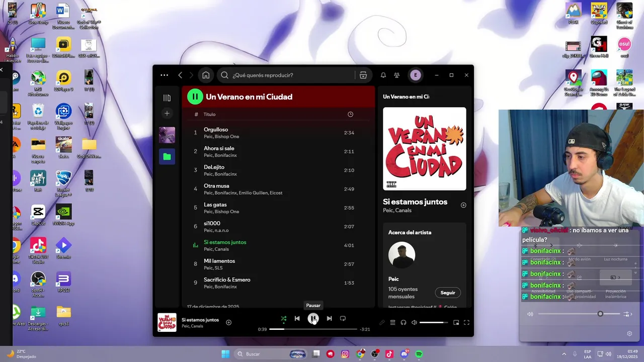The height and width of the screenshot is (362, 644).
Task: Open the 'E' profile avatar menu
Action: 415,75
